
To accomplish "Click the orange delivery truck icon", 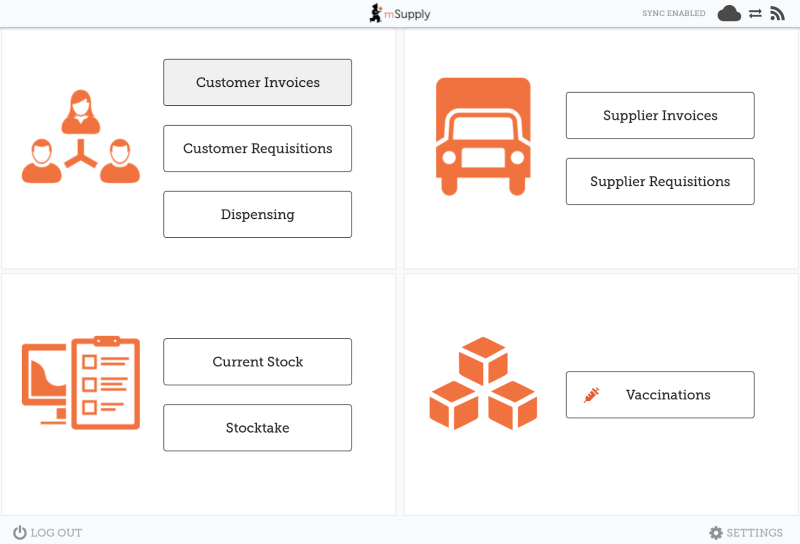I will 483,136.
